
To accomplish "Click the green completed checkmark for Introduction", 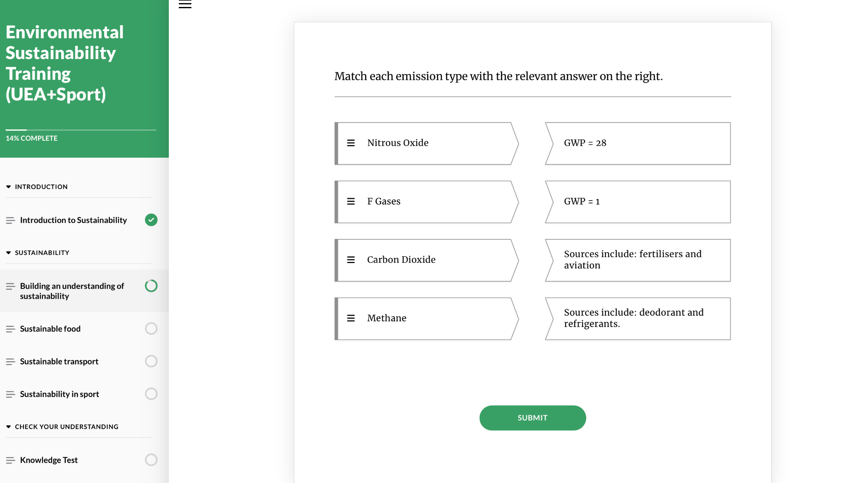I will (x=151, y=220).
